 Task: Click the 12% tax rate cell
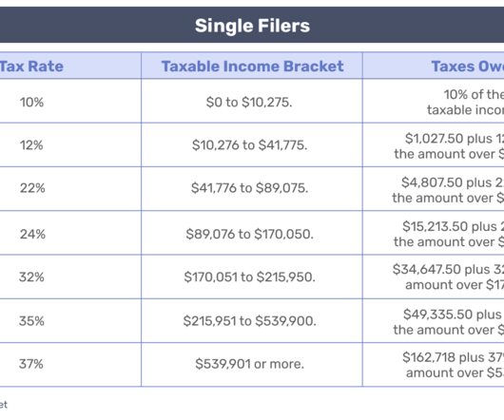pyautogui.click(x=70, y=144)
